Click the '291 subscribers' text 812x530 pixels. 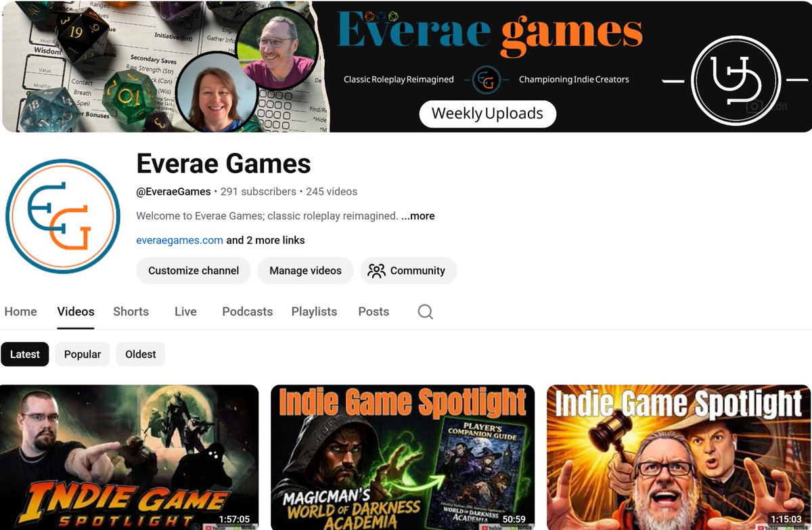[x=258, y=192]
